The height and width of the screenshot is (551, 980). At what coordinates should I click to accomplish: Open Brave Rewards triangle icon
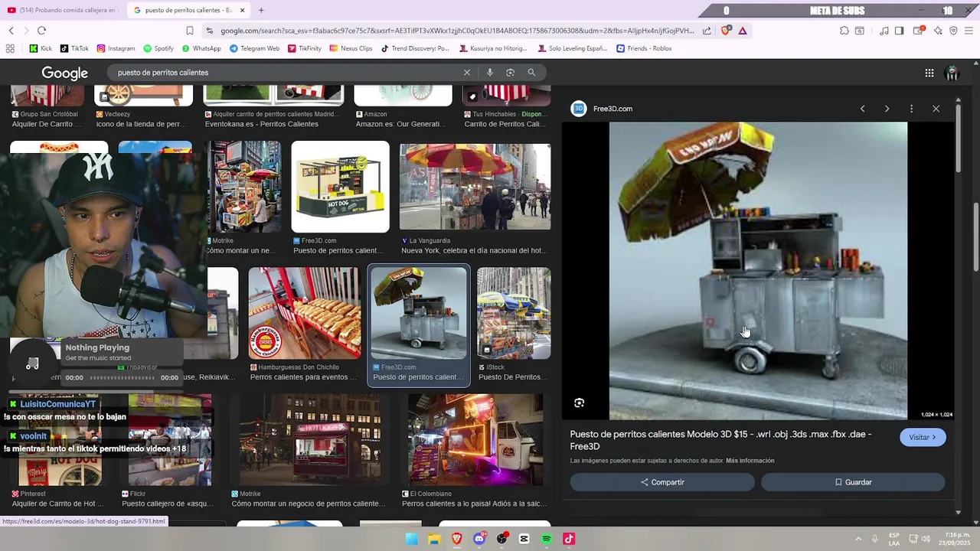pyautogui.click(x=743, y=31)
